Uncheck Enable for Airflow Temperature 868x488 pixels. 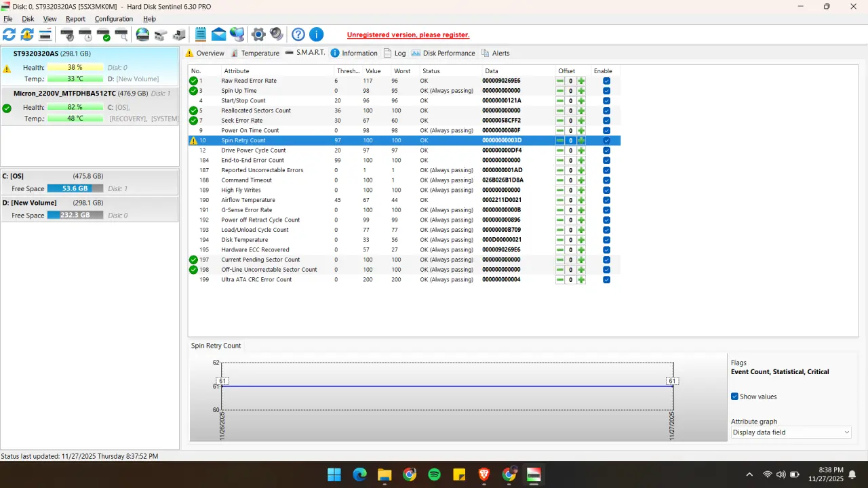click(x=606, y=200)
